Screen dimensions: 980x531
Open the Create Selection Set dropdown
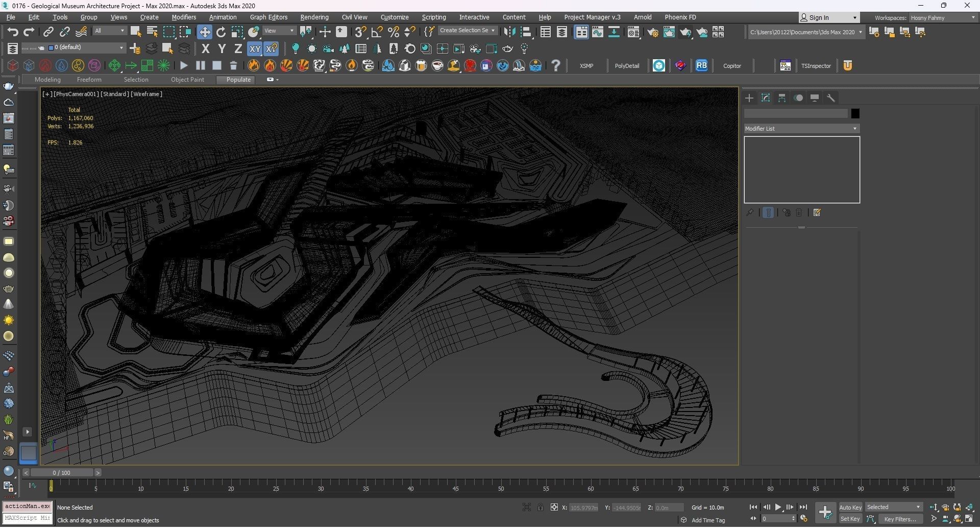click(x=468, y=31)
